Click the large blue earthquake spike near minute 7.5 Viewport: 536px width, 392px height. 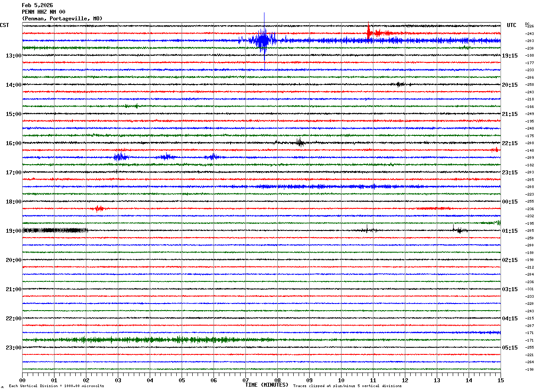coord(264,40)
